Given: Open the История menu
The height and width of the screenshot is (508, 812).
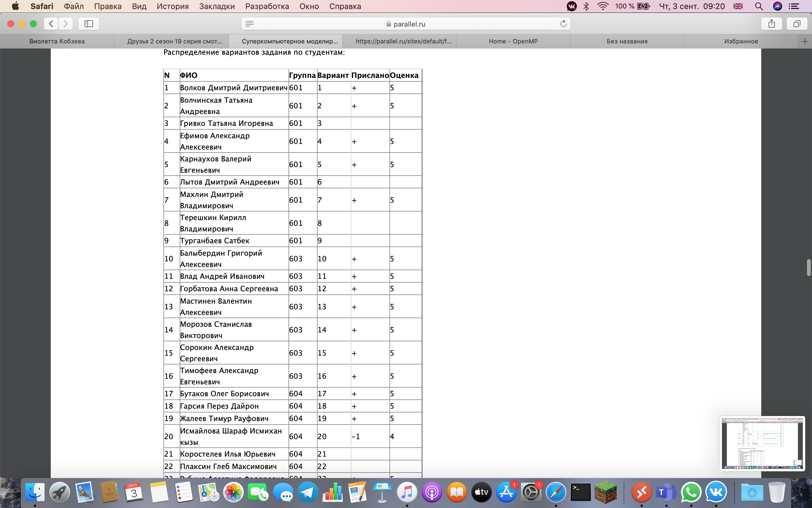Looking at the screenshot, I should tap(173, 6).
